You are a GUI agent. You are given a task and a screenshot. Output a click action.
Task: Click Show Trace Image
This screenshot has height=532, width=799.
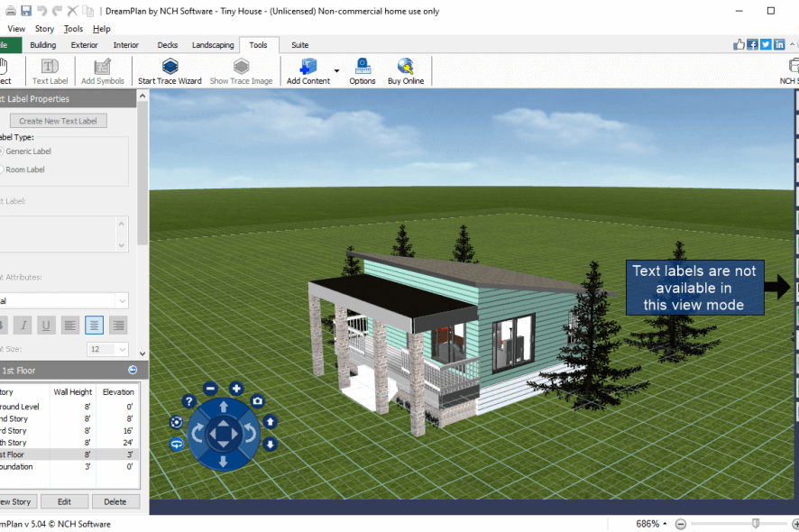[241, 71]
